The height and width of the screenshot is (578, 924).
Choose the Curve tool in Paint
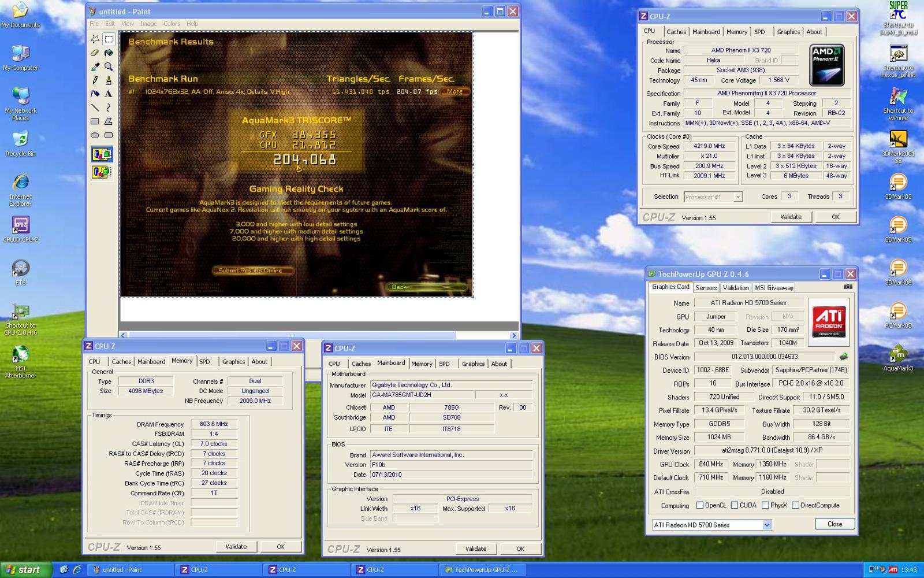109,108
